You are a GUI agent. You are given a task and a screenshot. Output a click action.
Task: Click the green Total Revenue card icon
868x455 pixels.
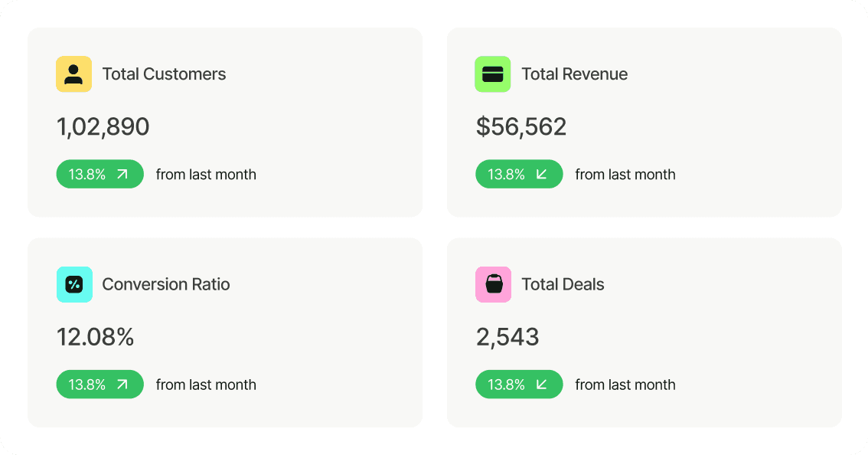[492, 74]
